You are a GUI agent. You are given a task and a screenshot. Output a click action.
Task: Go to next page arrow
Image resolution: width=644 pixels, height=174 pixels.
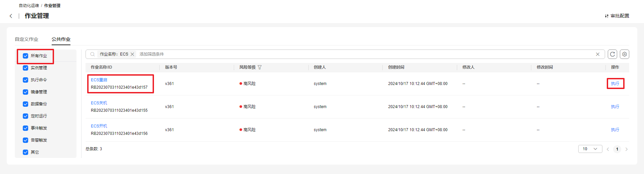[627, 149]
